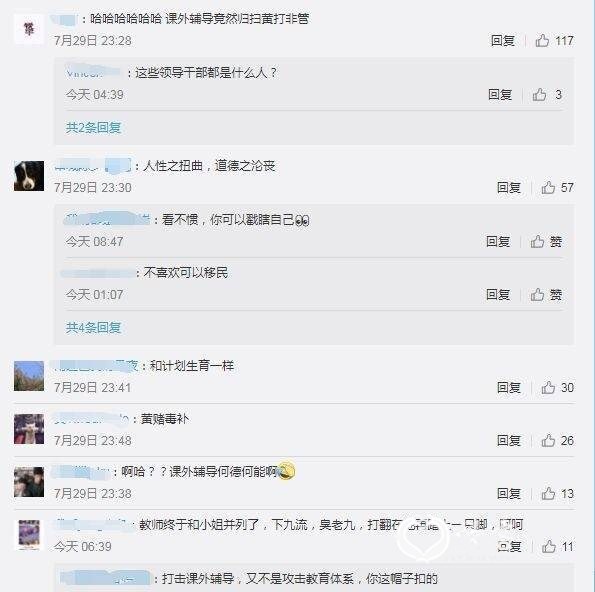Like the comment with 117 likes
Screen dimensions: 595x592
coord(542,41)
